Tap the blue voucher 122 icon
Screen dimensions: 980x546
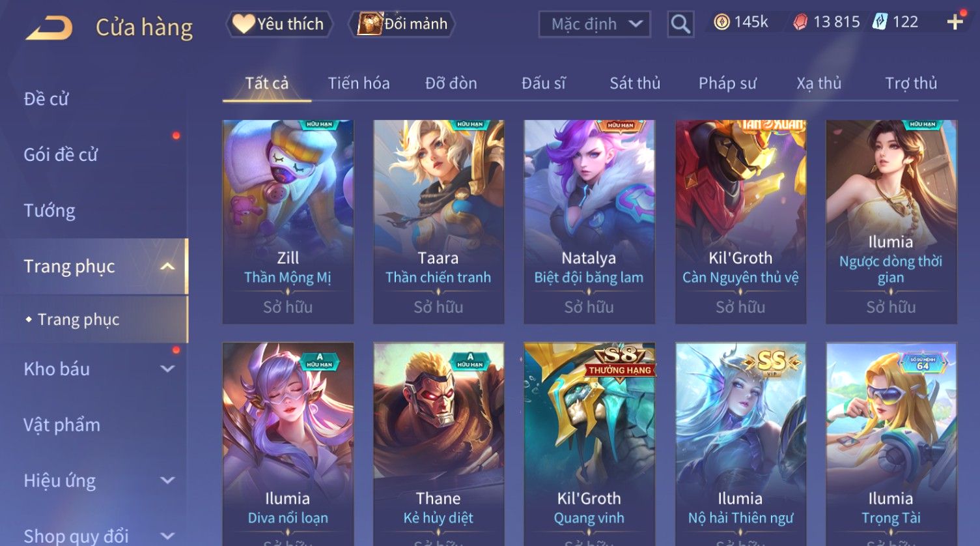[x=880, y=22]
